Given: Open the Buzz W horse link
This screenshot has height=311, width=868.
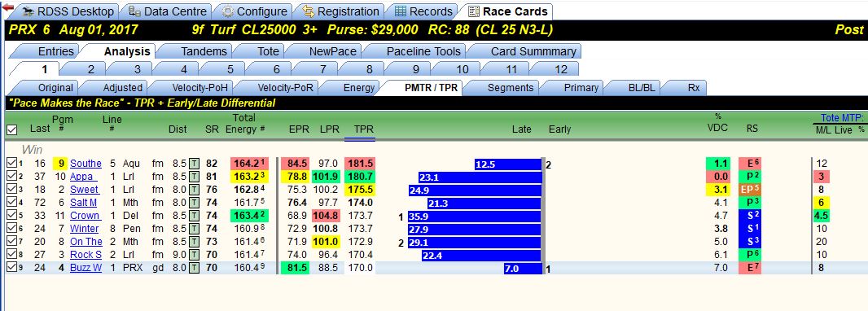Looking at the screenshot, I should click(85, 268).
